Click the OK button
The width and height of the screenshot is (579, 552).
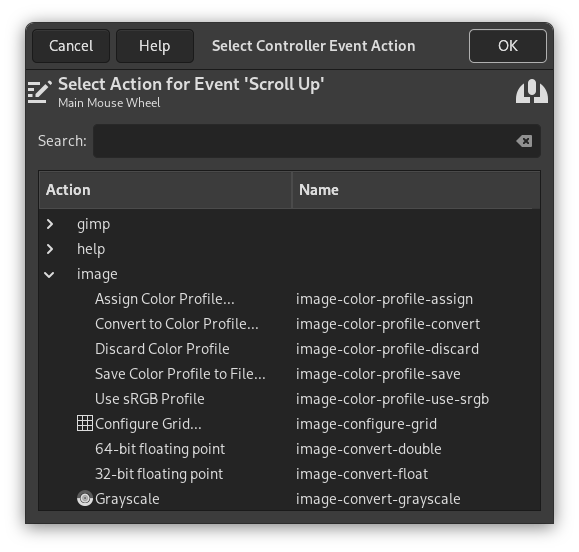click(508, 46)
